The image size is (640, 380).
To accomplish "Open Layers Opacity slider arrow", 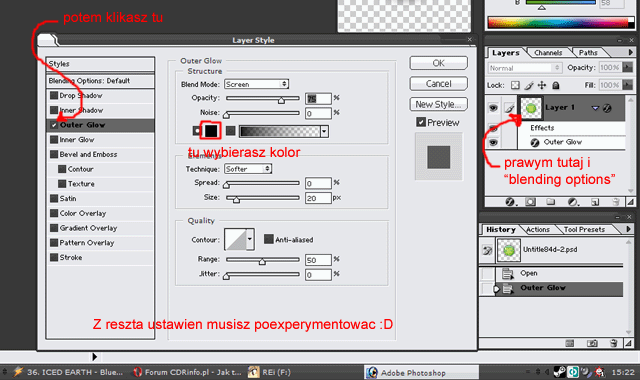I will (627, 67).
